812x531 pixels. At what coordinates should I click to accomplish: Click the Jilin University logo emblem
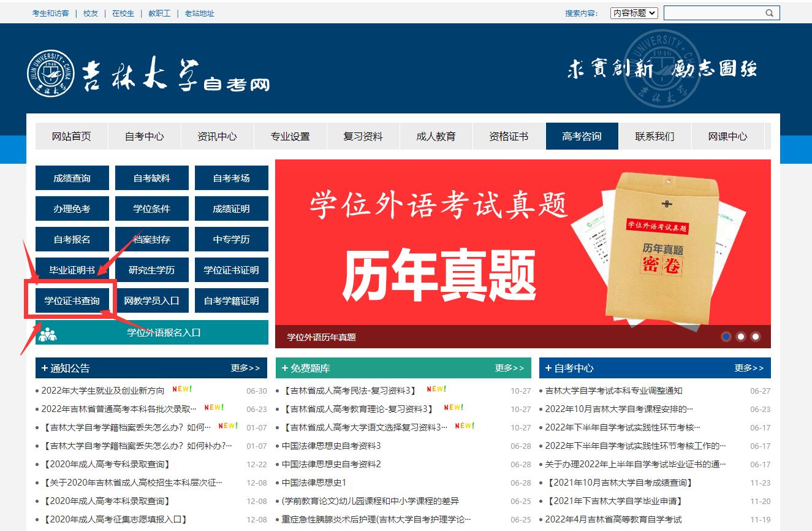pyautogui.click(x=52, y=74)
